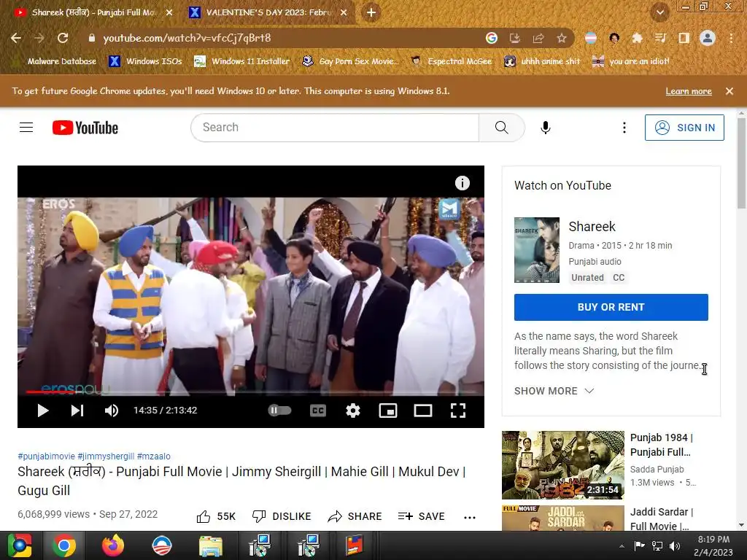This screenshot has height=560, width=747.
Task: Open more actions ellipsis below video
Action: (470, 517)
